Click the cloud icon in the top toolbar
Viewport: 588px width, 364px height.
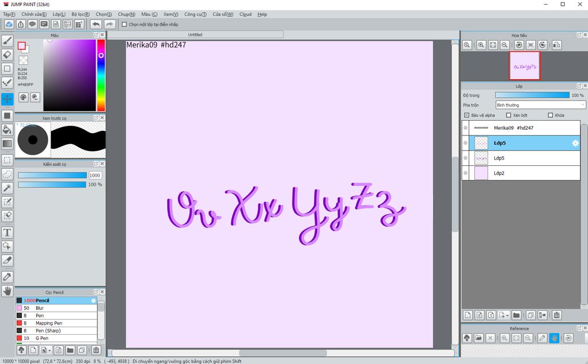[x=9, y=24]
